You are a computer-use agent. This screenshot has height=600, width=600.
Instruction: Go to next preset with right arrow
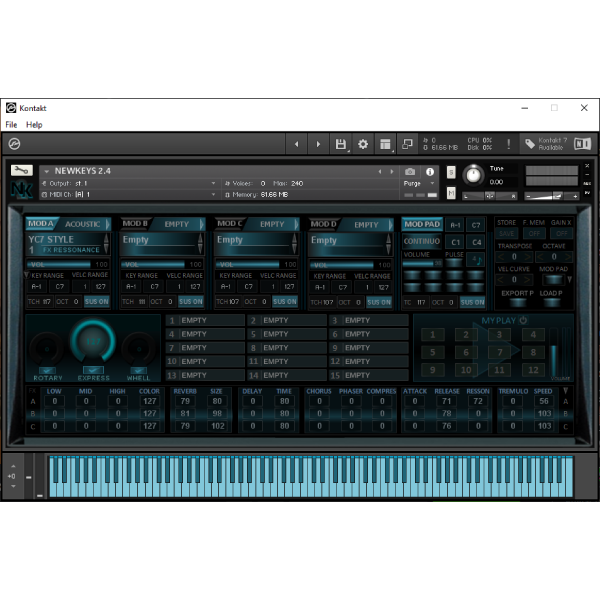click(318, 144)
